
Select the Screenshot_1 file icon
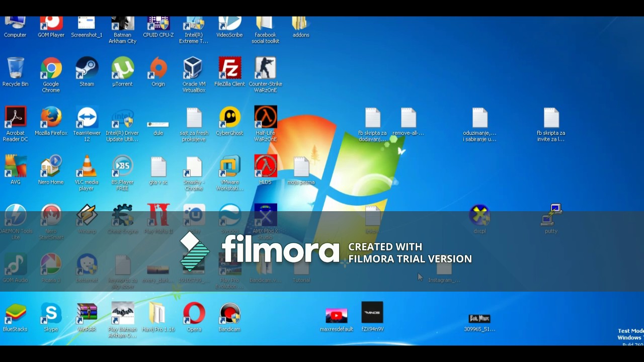coord(87,23)
